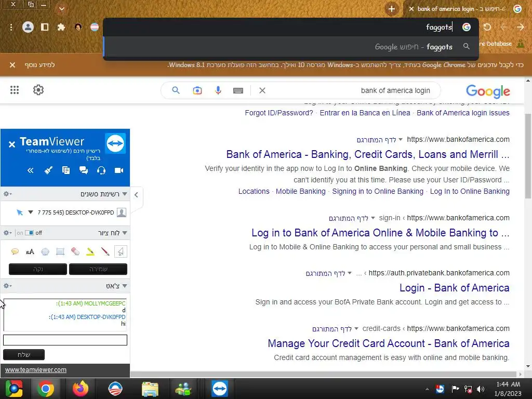Viewport: 532px width, 399px height.
Task: Open dropdown arrow beside DESKTOP-DVK0FPD participant
Action: [31, 212]
